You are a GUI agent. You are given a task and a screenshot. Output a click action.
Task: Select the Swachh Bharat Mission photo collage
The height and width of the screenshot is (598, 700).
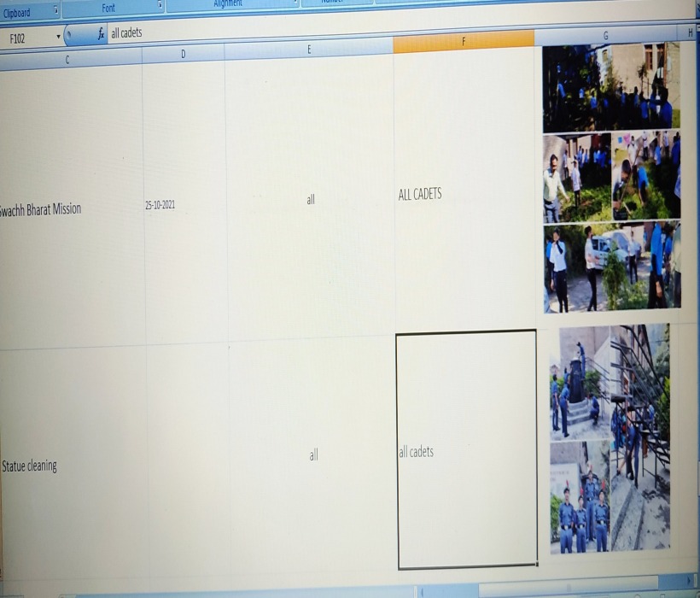click(611, 178)
